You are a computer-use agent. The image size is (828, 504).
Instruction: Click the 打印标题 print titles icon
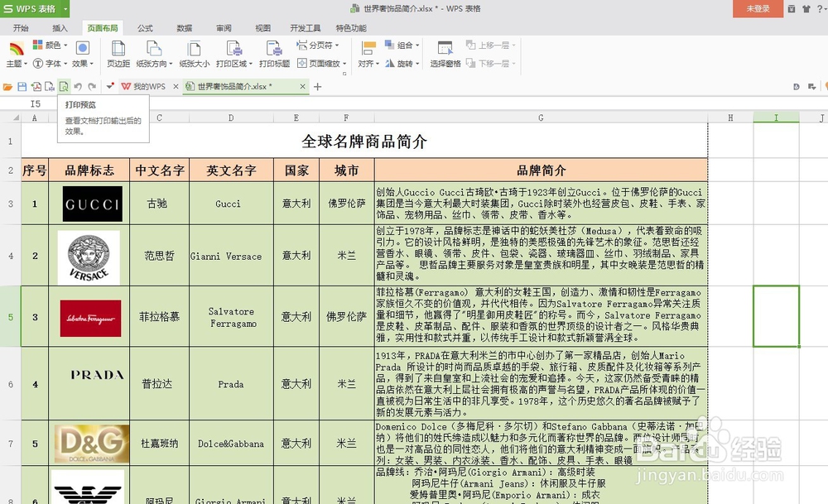274,49
